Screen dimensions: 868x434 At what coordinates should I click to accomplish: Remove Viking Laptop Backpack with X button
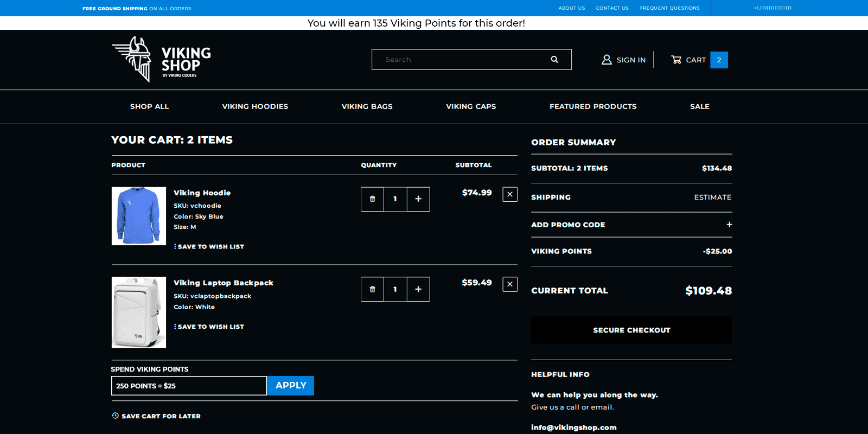coord(510,284)
